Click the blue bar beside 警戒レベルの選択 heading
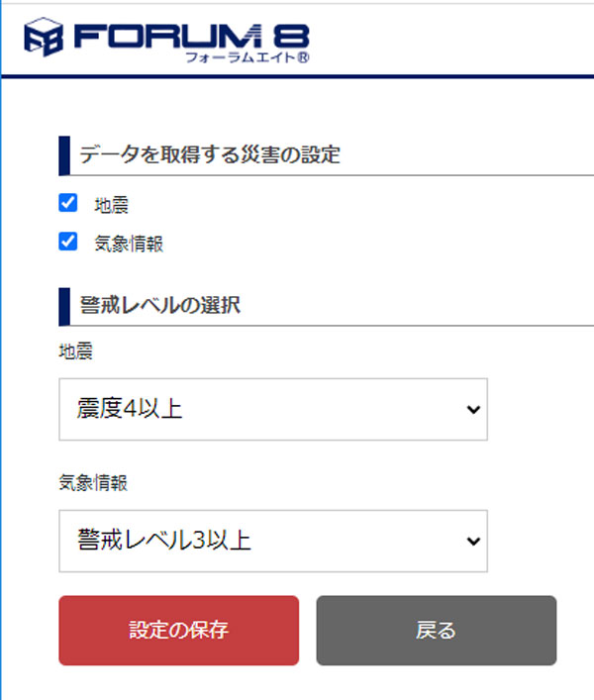 click(64, 307)
